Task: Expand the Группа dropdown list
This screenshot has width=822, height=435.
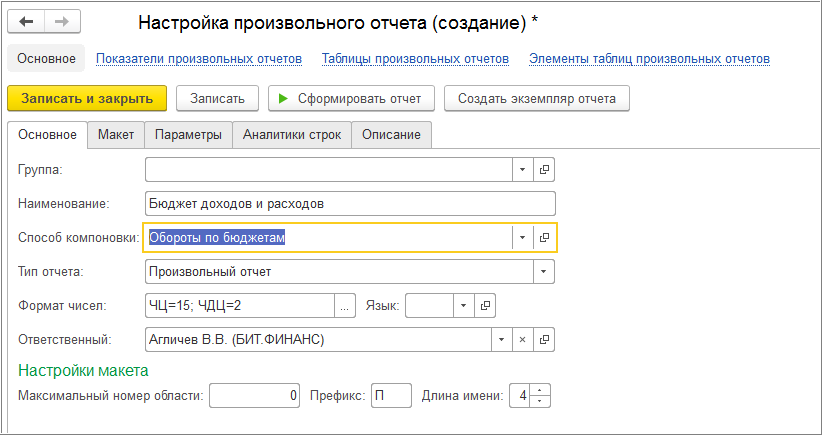Action: (x=522, y=170)
